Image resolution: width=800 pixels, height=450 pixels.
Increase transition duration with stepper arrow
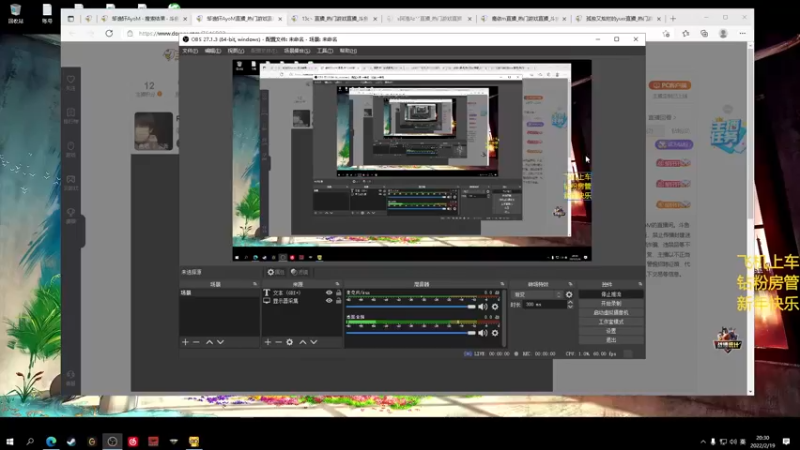click(x=570, y=303)
